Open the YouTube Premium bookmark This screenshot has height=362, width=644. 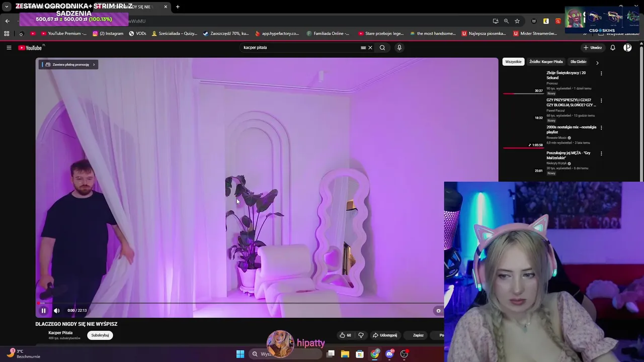[63, 34]
